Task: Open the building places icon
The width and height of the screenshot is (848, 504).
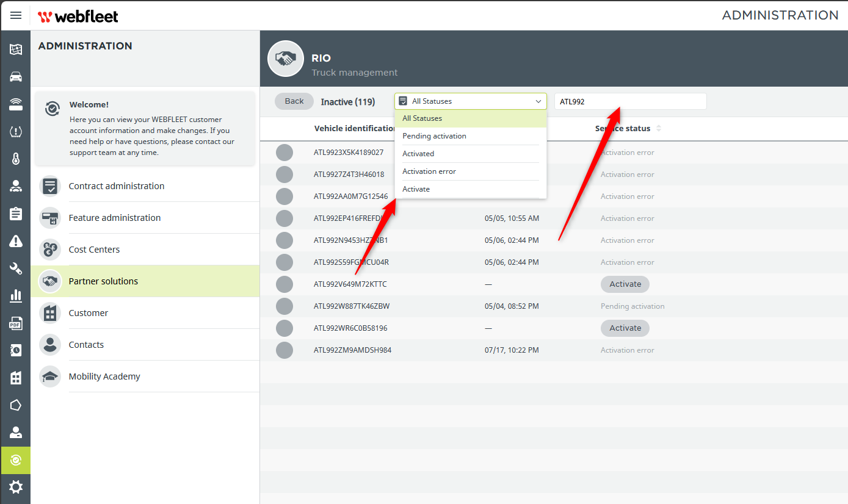Action: pyautogui.click(x=16, y=378)
